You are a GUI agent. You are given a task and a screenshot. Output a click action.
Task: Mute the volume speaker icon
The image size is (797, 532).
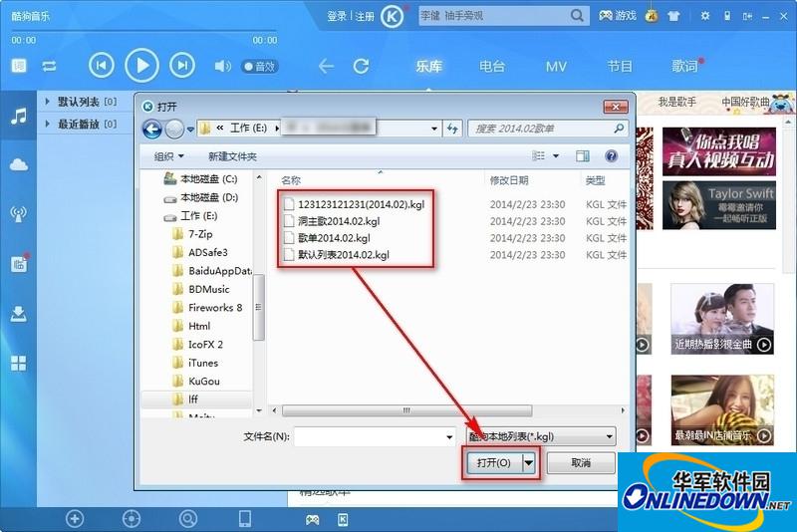coord(220,67)
